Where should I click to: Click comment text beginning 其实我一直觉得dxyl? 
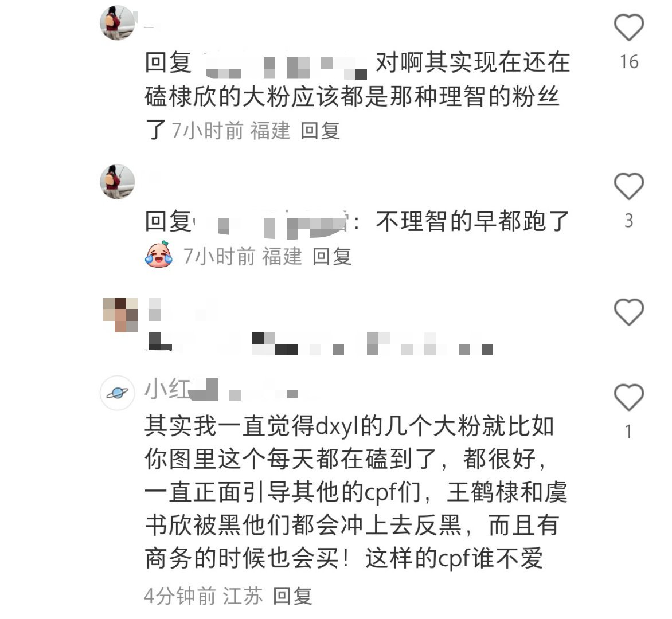(356, 492)
